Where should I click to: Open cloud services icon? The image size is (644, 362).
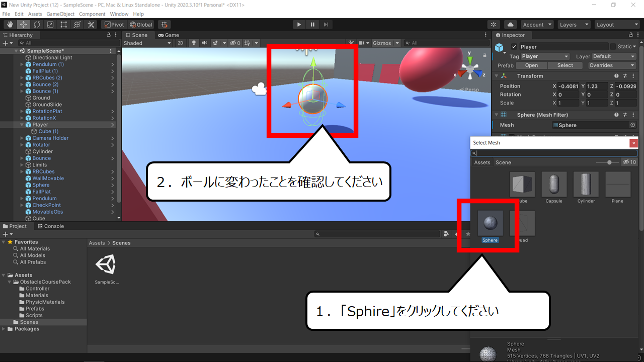pos(510,24)
